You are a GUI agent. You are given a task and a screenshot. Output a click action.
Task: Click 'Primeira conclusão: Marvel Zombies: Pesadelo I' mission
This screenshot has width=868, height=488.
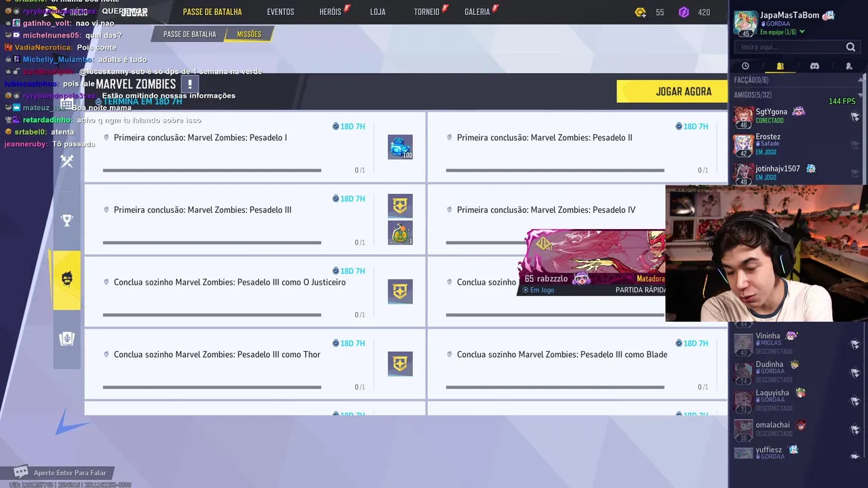point(200,138)
